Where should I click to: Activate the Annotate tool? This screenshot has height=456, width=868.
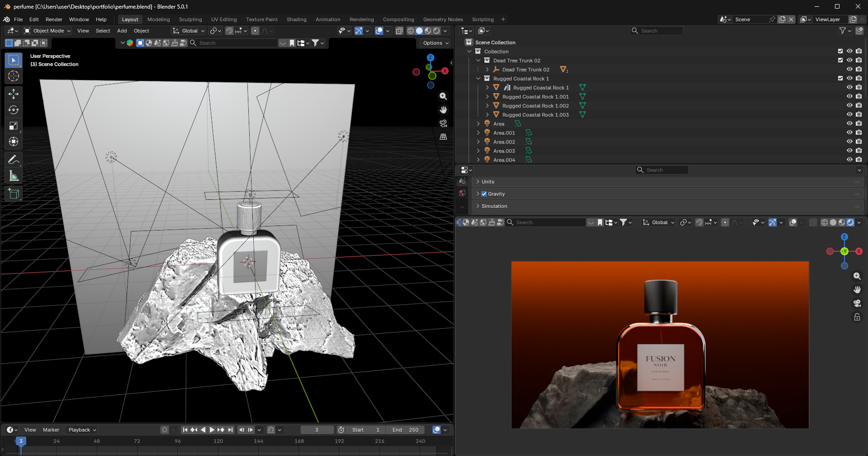(x=14, y=160)
